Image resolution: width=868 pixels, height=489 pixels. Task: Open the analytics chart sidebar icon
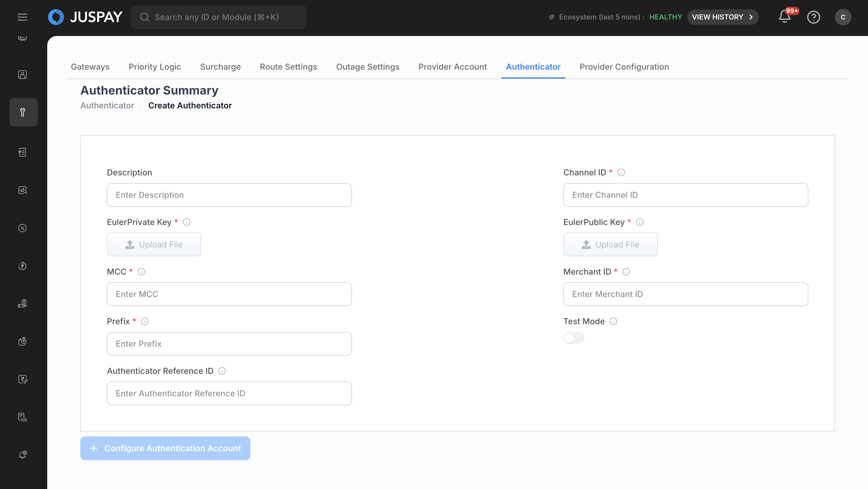[22, 190]
